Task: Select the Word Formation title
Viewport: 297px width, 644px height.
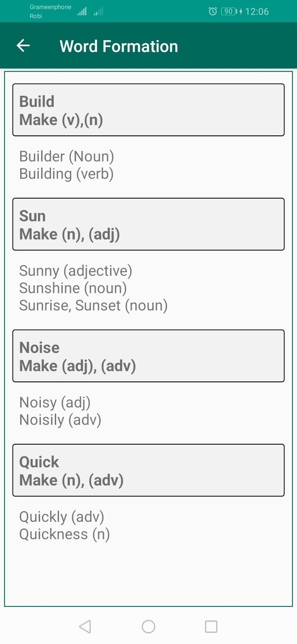Action: click(x=119, y=46)
